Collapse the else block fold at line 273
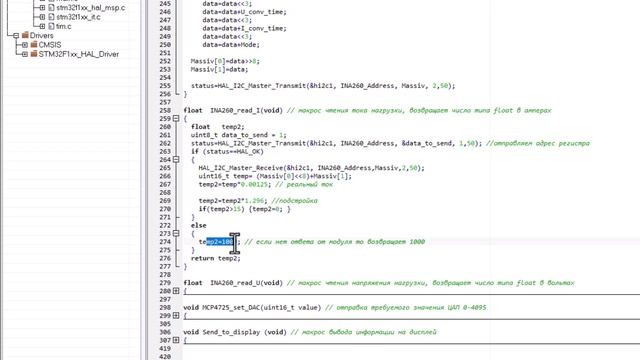 [x=176, y=233]
